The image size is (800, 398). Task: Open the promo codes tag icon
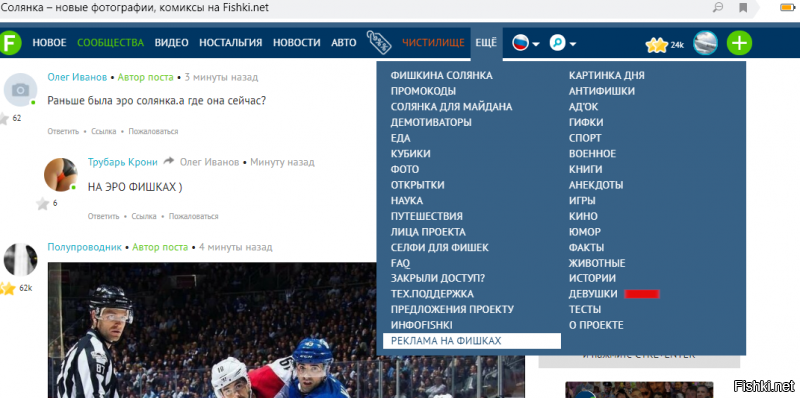point(379,42)
